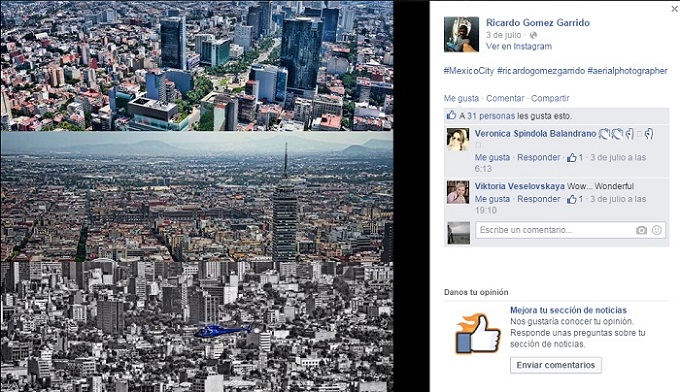680x392 pixels.
Task: Click Viktoria Veselovskaya's name
Action: pyautogui.click(x=520, y=186)
